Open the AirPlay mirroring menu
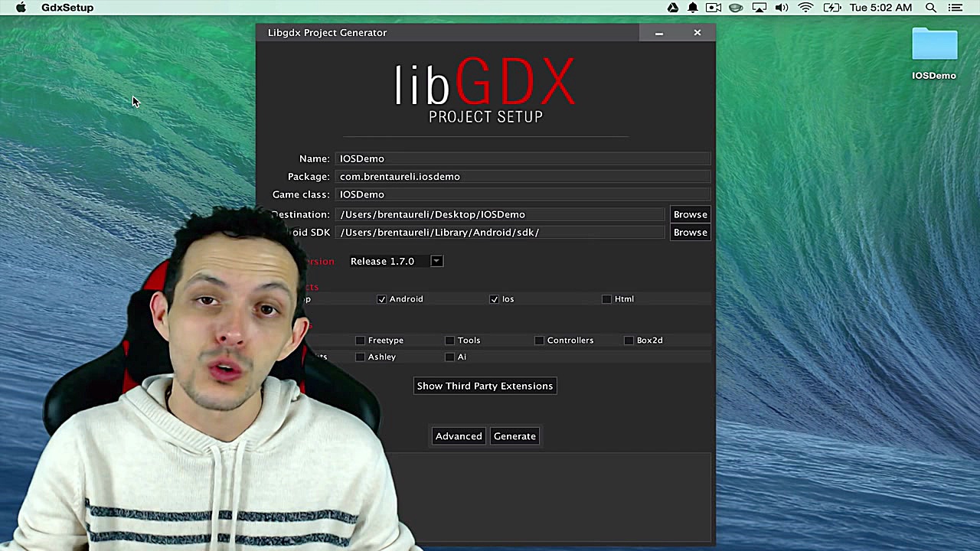Viewport: 980px width, 551px height. [x=759, y=8]
